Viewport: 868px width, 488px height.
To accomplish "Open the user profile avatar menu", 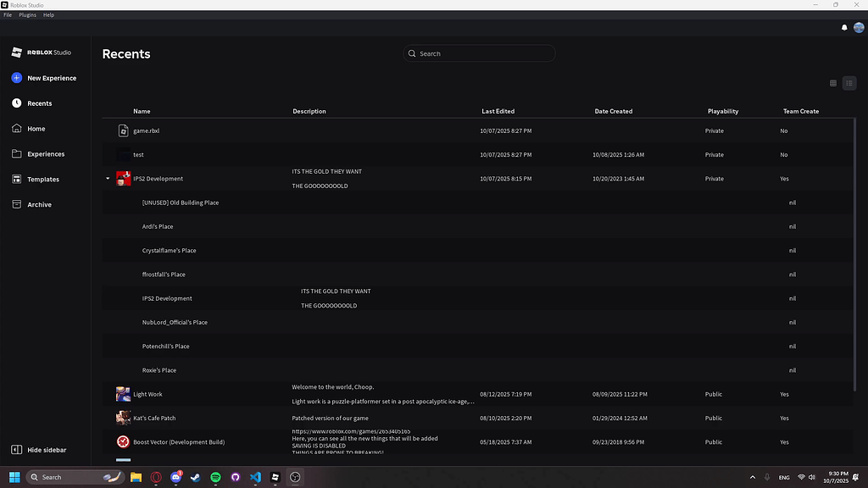I will click(859, 27).
